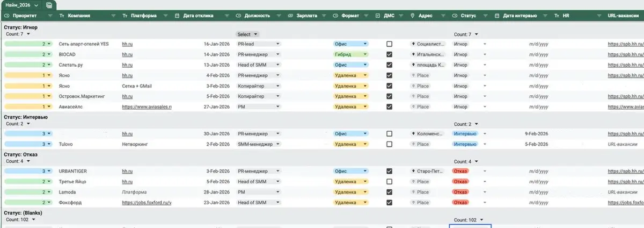Open filter menu for Приоритет column
Viewport: 644px width, 228px height.
pyautogui.click(x=49, y=16)
